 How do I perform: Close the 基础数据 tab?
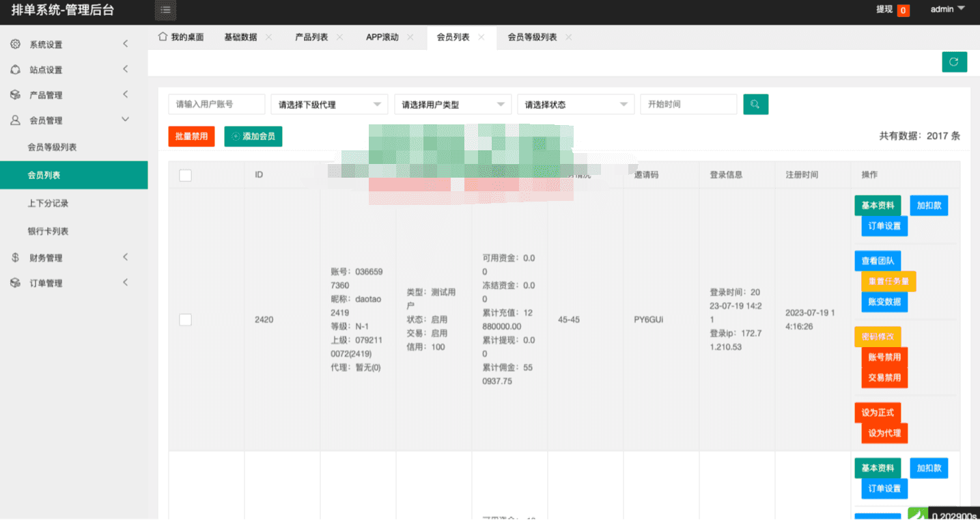coord(269,38)
